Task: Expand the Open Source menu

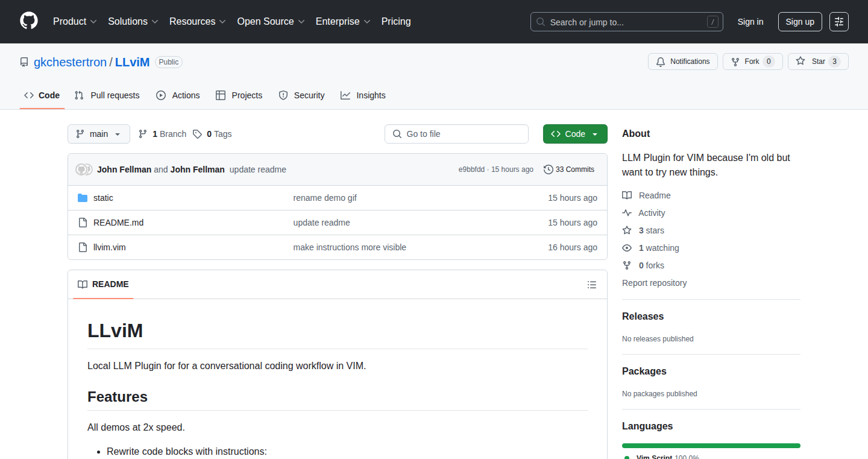Action: (x=271, y=22)
